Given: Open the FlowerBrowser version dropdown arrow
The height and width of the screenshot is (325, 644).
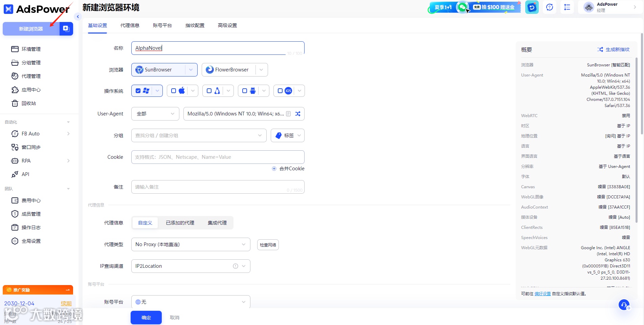Looking at the screenshot, I should [261, 70].
